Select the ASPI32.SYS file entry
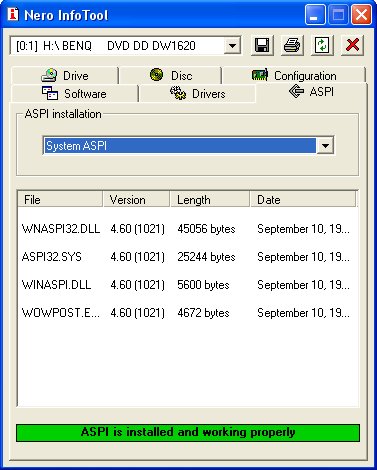This screenshot has height=470, width=377. coord(51,257)
